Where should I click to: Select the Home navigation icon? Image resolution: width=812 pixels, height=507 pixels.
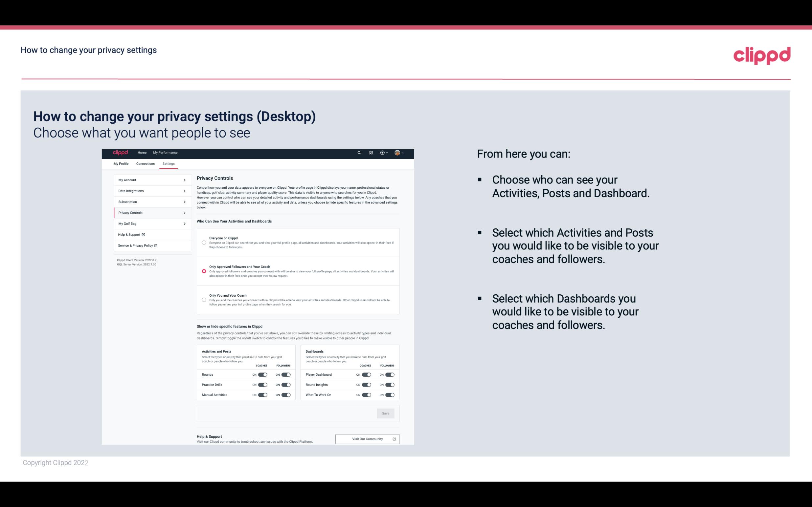coord(142,153)
